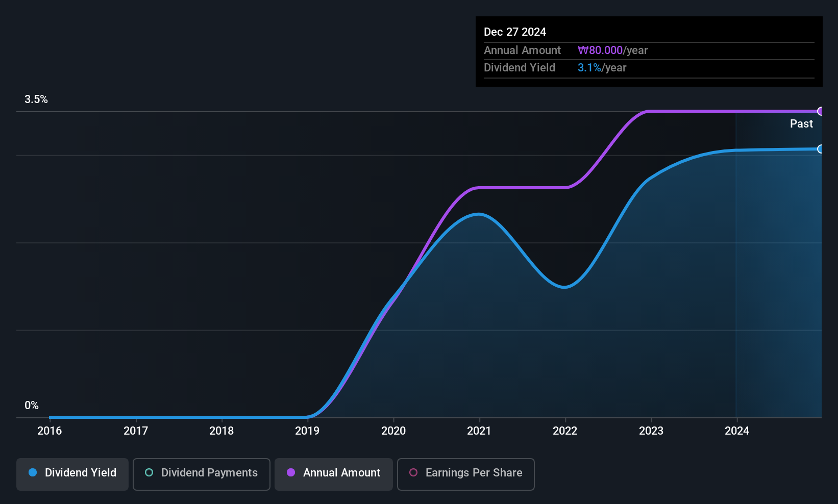The height and width of the screenshot is (504, 838).
Task: Click the 3.1%/year dividend yield value
Action: pos(602,67)
